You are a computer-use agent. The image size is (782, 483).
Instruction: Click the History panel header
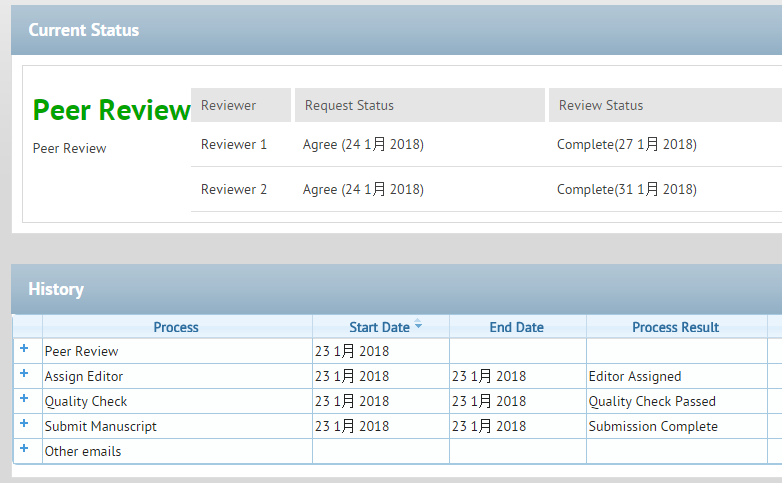(x=56, y=289)
